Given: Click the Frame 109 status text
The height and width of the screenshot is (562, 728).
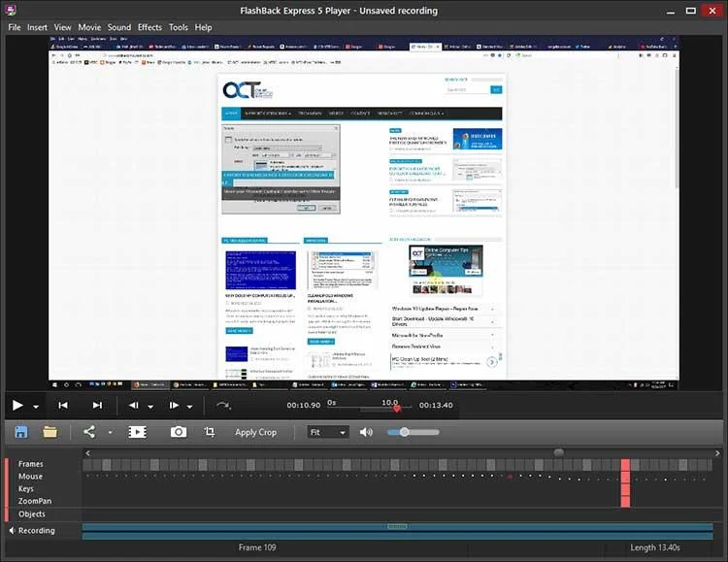Looking at the screenshot, I should (x=257, y=547).
